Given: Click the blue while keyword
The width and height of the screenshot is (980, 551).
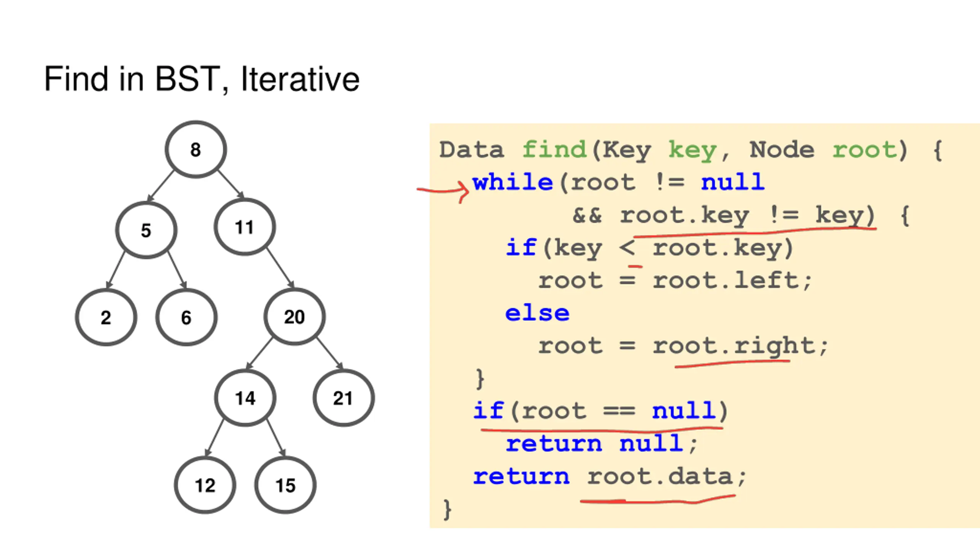Looking at the screenshot, I should coord(513,182).
